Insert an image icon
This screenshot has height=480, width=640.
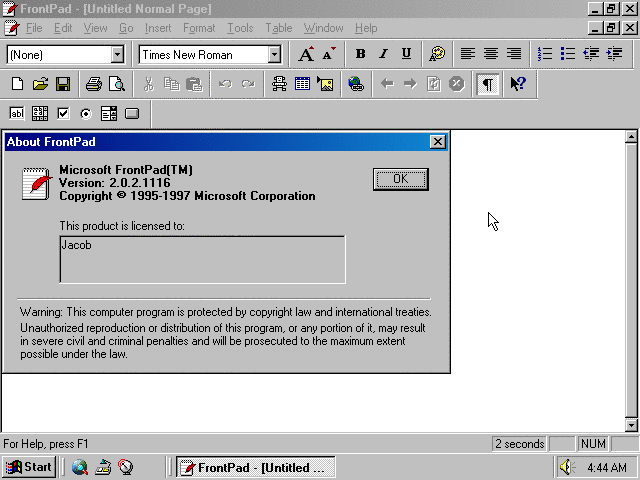click(325, 84)
